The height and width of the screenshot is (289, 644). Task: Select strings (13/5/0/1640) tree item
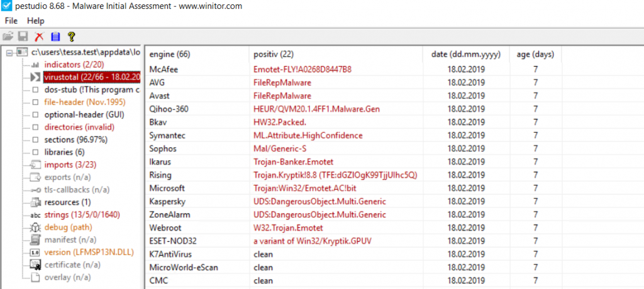click(x=82, y=215)
